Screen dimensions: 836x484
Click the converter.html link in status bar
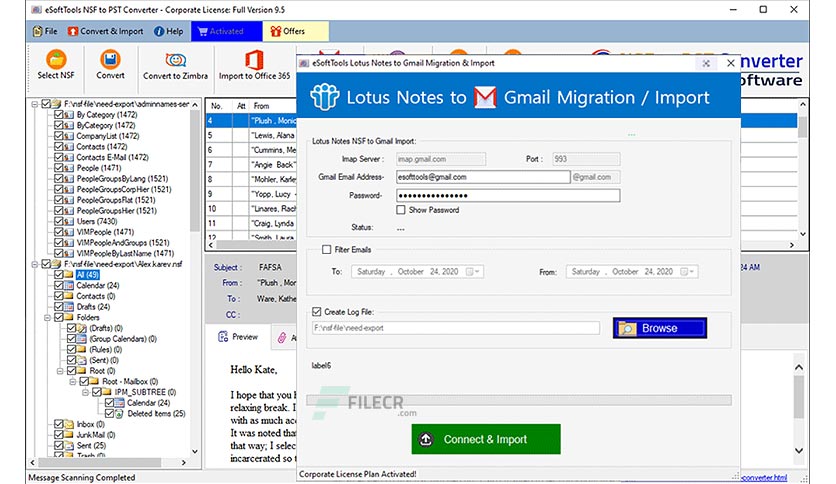point(764,478)
